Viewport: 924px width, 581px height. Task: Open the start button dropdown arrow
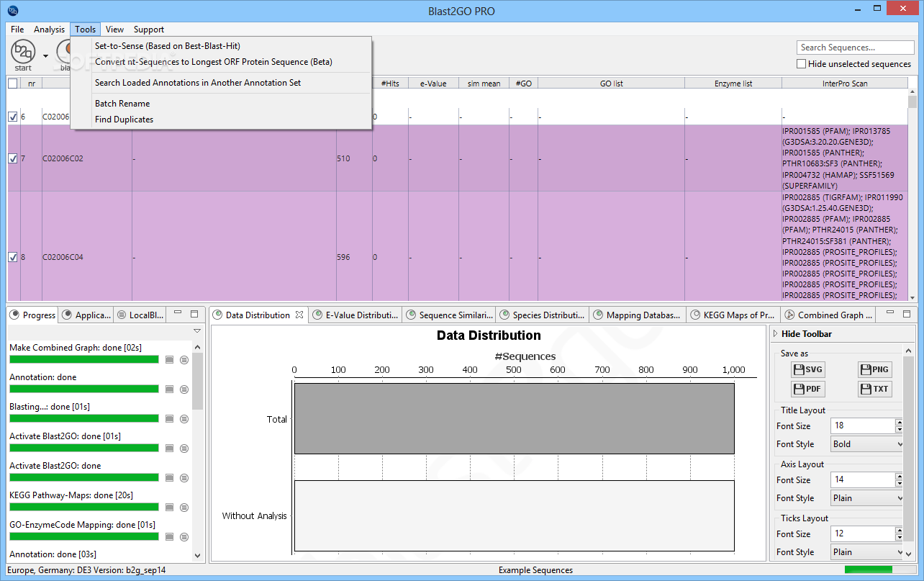tap(45, 55)
